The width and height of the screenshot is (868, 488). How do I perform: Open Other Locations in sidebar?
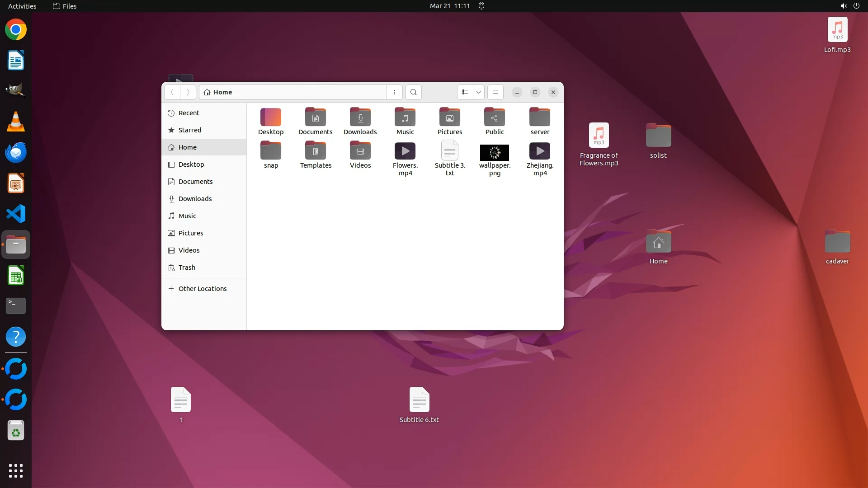[x=202, y=289]
